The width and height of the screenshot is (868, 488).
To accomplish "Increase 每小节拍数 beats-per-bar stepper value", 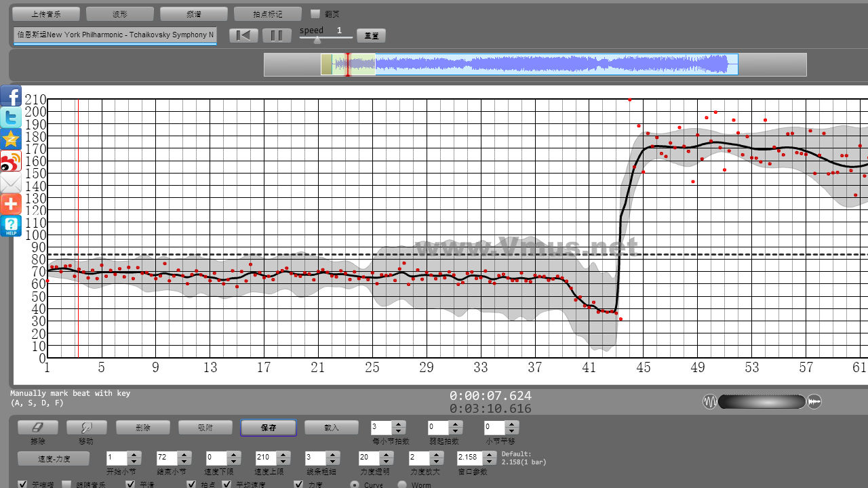I will [x=399, y=424].
